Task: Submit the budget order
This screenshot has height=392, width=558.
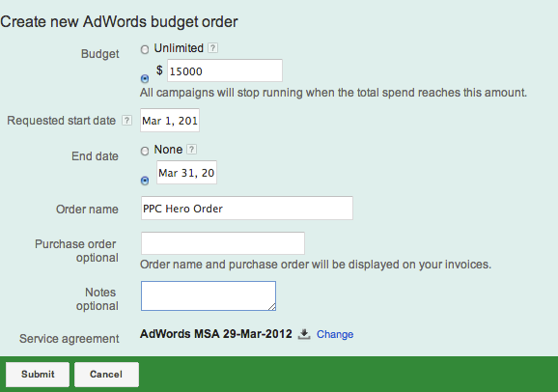Action: [38, 375]
